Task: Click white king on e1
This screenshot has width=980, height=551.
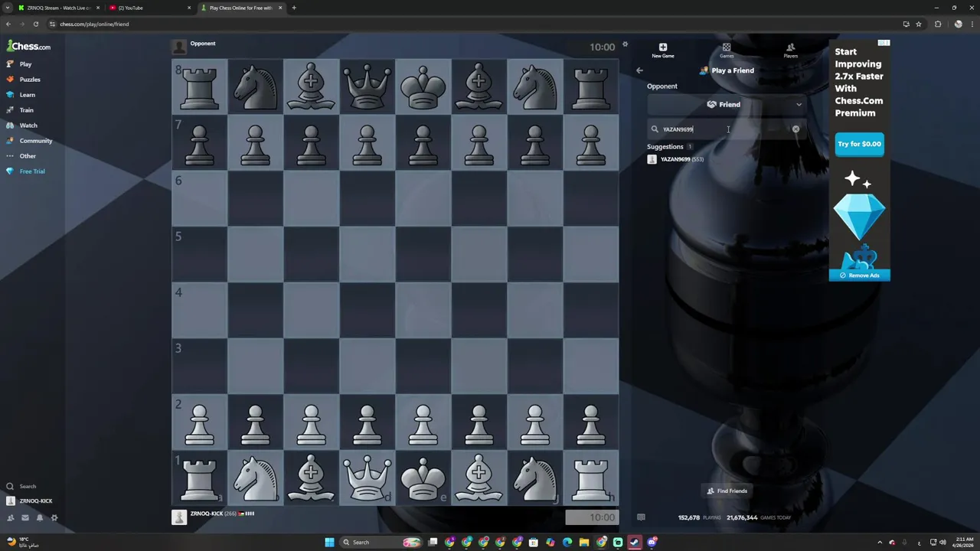Action: (423, 478)
